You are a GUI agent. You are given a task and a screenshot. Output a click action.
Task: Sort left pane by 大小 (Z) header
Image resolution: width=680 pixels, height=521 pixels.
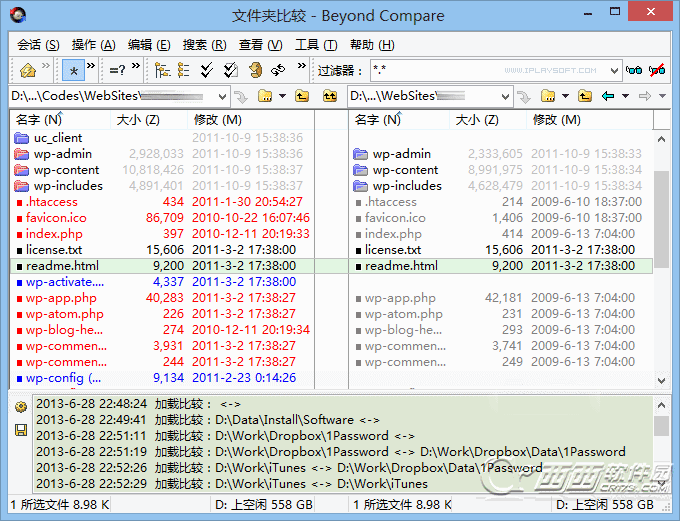[149, 120]
